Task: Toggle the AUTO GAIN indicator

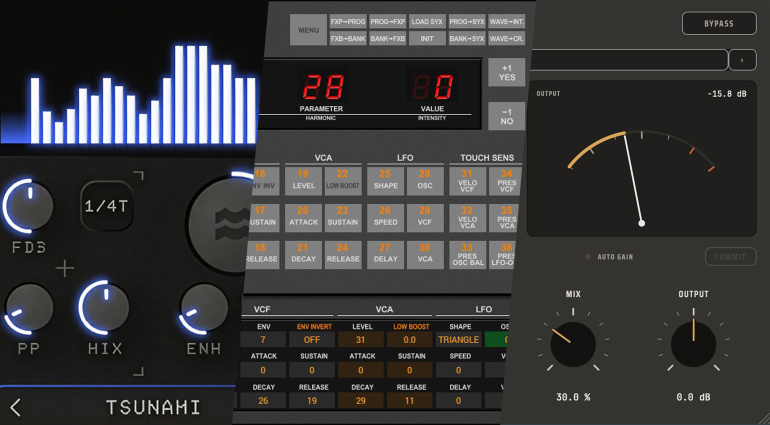Action: pos(588,256)
